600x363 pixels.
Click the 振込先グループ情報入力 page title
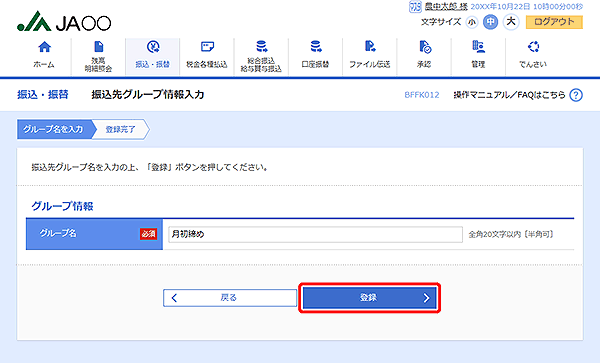[148, 94]
